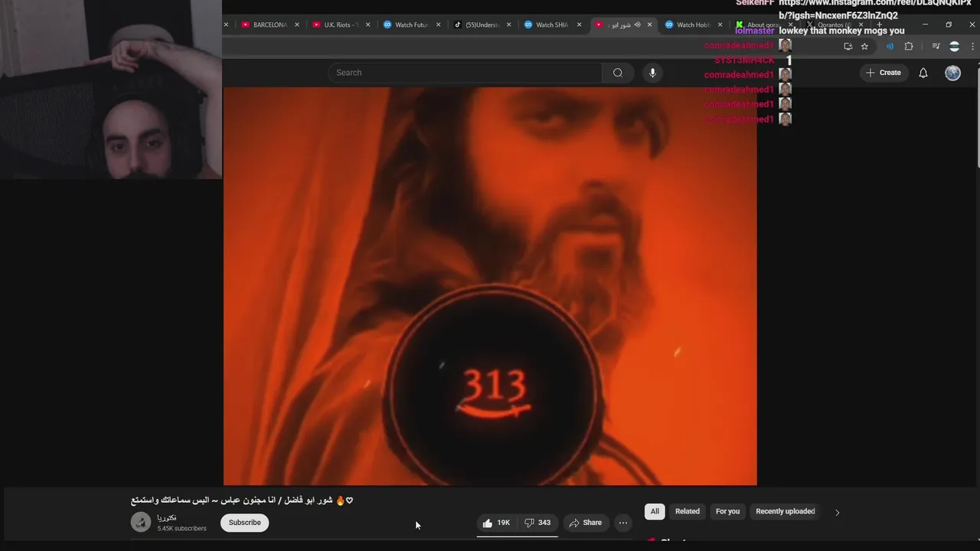The height and width of the screenshot is (551, 980).
Task: Bookmark this page with star icon
Action: point(864,46)
